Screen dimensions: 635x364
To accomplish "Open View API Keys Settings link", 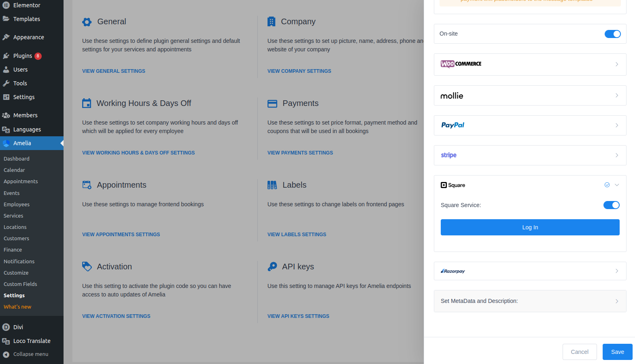I will click(298, 316).
